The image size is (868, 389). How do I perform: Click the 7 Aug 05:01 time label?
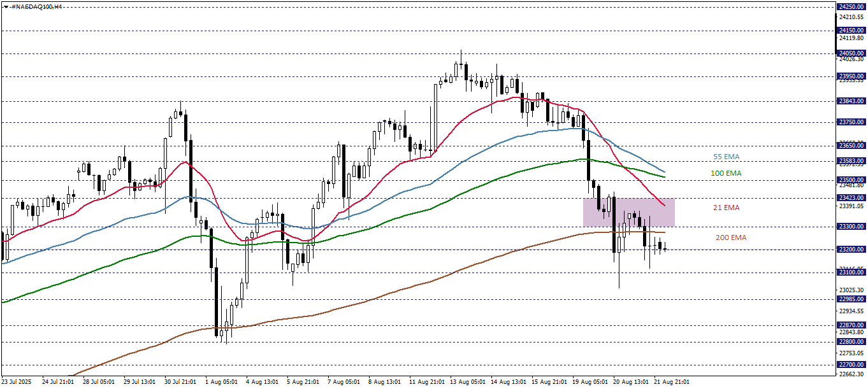pyautogui.click(x=343, y=382)
